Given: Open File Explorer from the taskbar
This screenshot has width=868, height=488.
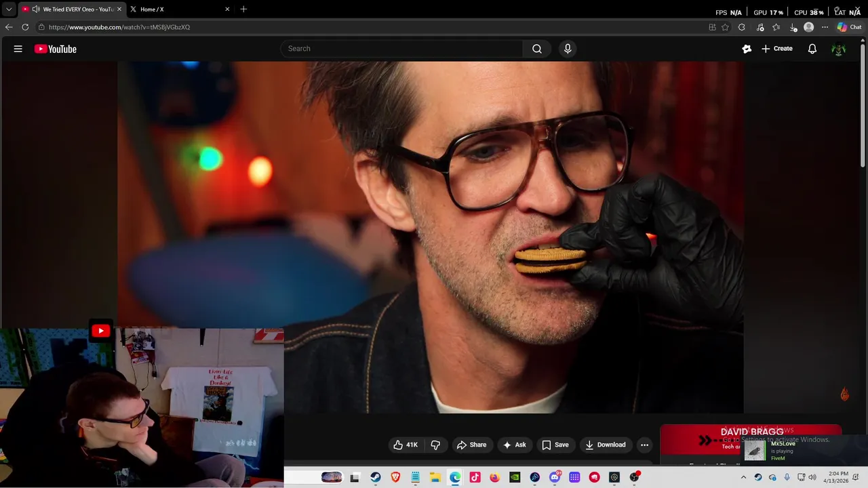Looking at the screenshot, I should point(435,477).
